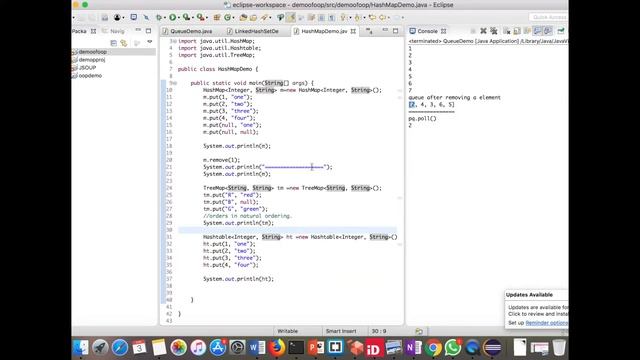The width and height of the screenshot is (640, 360).
Task: Toggle Show Console When Standard Error Changes
Action: point(548,31)
